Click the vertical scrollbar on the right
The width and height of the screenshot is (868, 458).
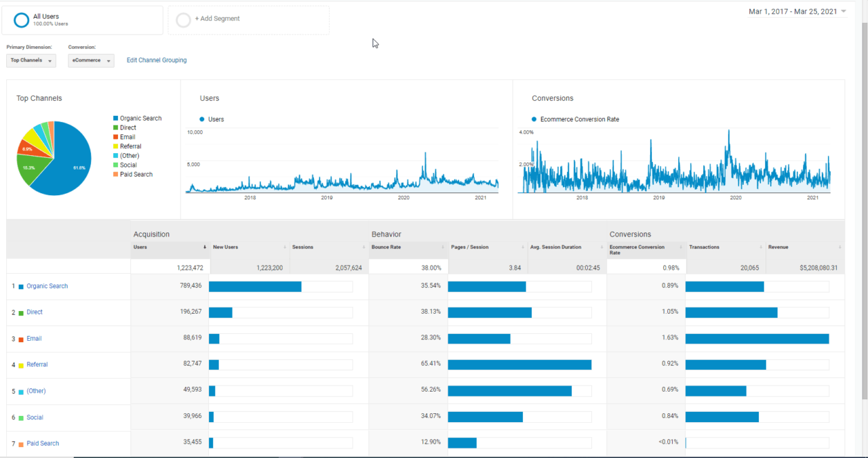coord(863,203)
